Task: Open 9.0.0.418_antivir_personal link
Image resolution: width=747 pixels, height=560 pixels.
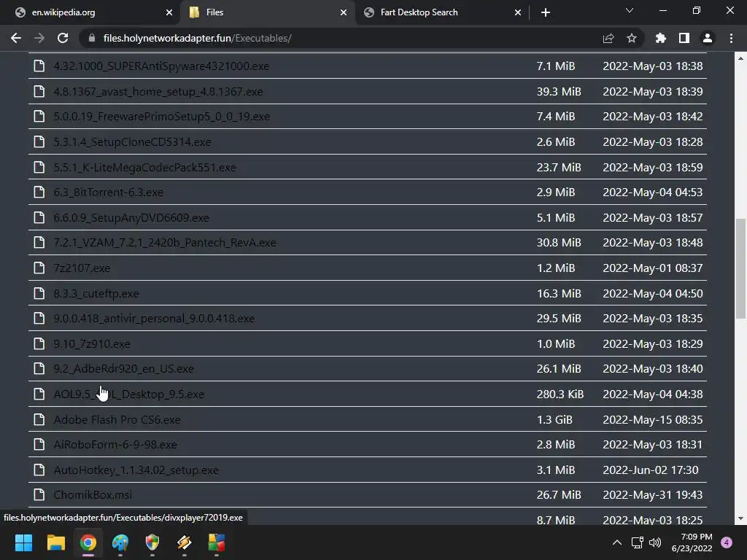Action: tap(154, 319)
